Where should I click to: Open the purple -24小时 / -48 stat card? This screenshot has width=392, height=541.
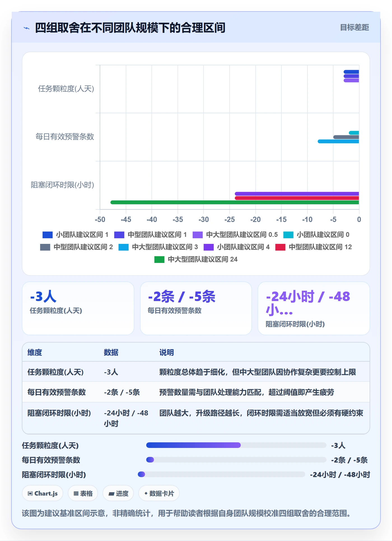(x=314, y=308)
